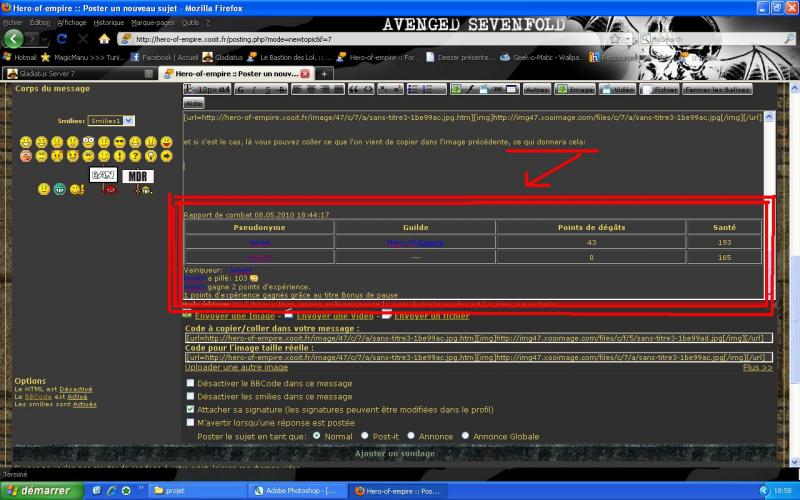Insert the sunglasses cool smiley
Viewport: 800px width, 500px height.
(119, 142)
